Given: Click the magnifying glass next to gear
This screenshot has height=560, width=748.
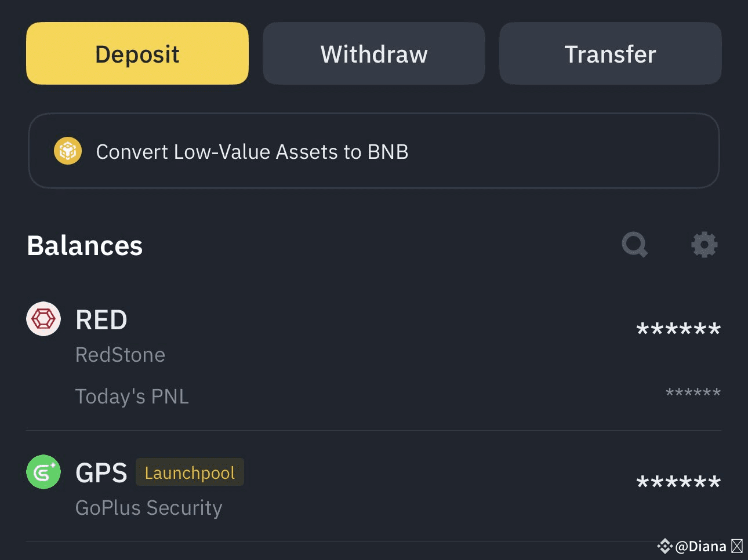Looking at the screenshot, I should pos(634,245).
